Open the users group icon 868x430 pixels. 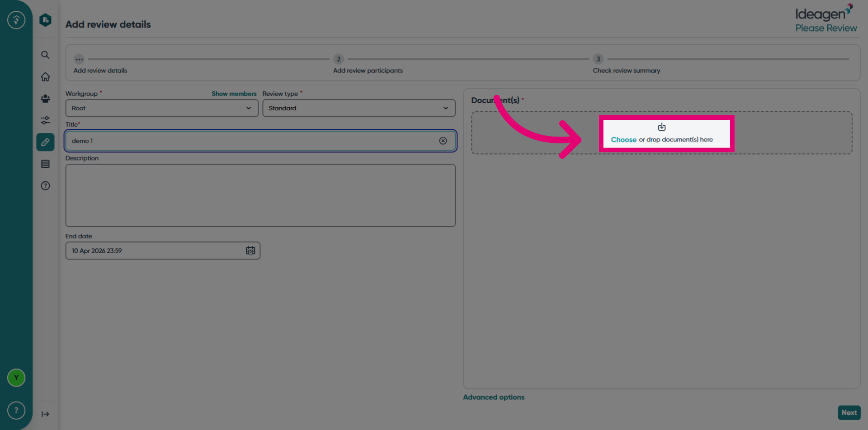(x=45, y=99)
